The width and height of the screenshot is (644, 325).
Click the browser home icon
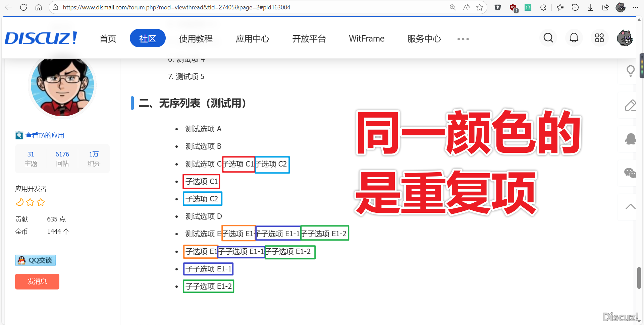(39, 7)
